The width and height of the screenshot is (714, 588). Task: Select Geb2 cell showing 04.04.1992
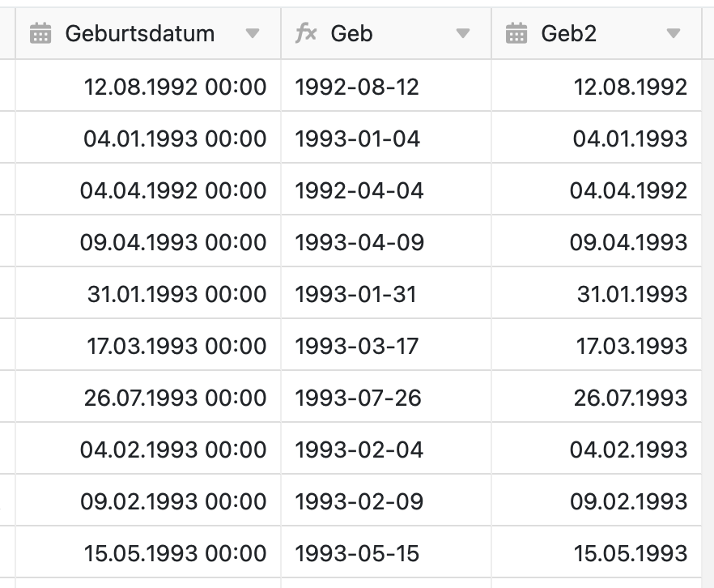[x=628, y=190]
